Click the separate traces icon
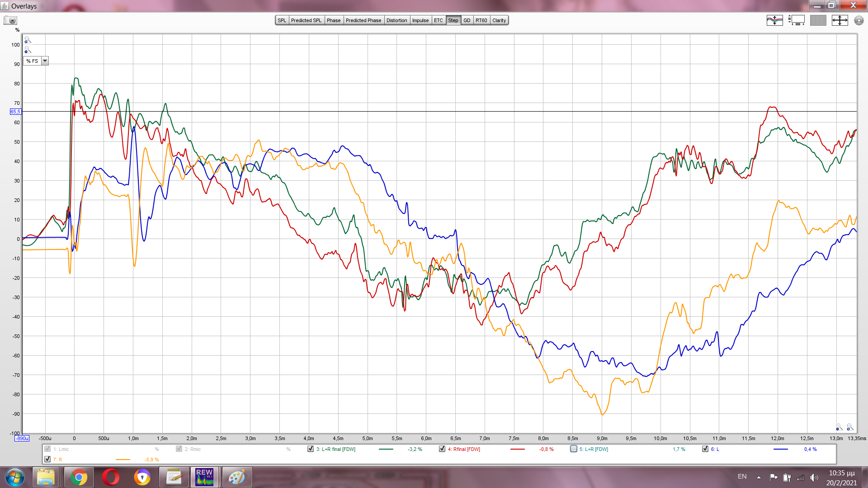Screen dimensions: 868x488 pos(774,20)
